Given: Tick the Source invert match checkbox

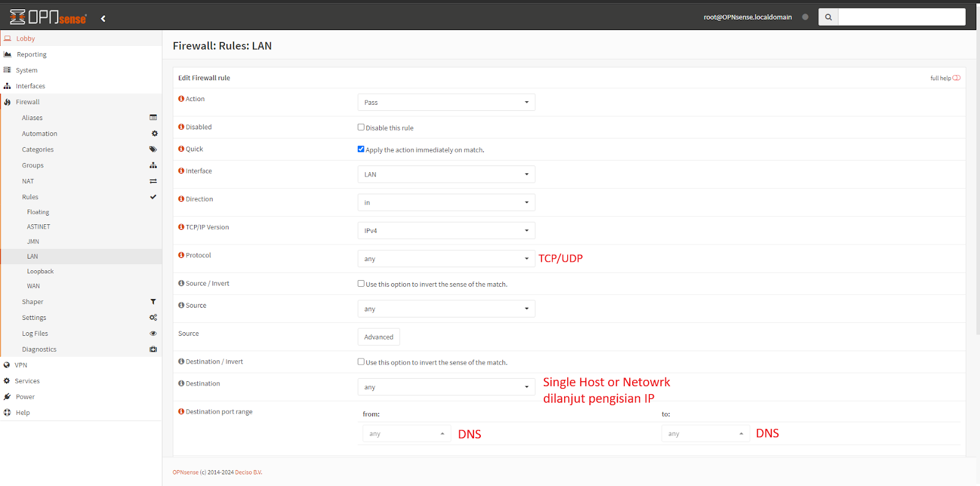Looking at the screenshot, I should coord(361,284).
